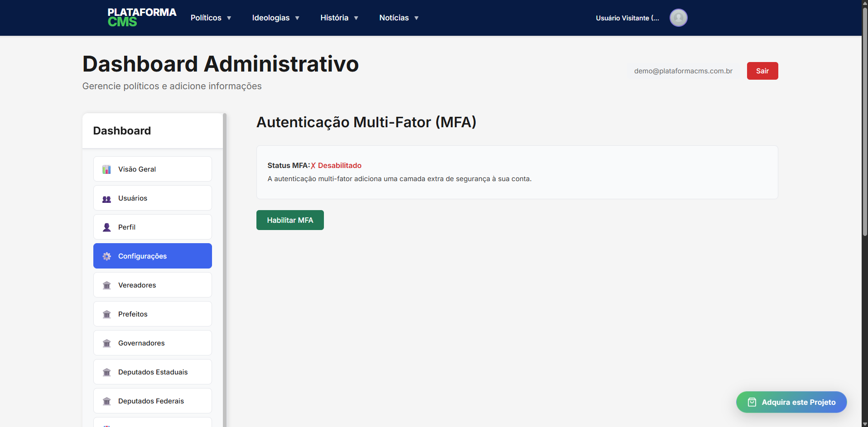Click the Usuários people icon
The width and height of the screenshot is (868, 427).
(106, 198)
